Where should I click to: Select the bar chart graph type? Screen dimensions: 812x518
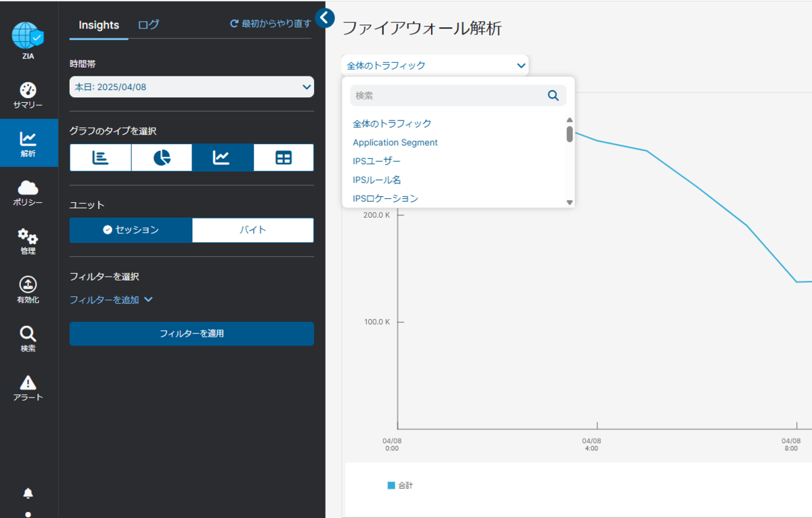click(100, 158)
